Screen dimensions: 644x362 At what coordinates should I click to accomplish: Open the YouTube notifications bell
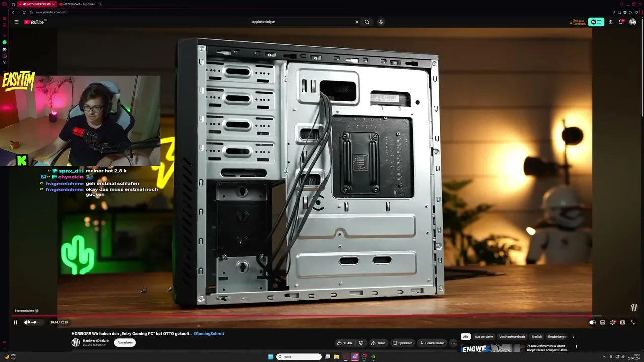point(621,22)
